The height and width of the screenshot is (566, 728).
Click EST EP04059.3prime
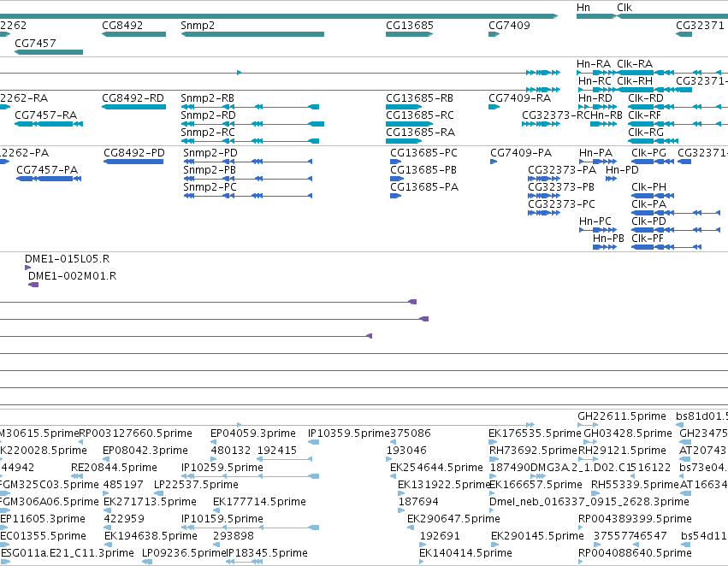coord(253,433)
